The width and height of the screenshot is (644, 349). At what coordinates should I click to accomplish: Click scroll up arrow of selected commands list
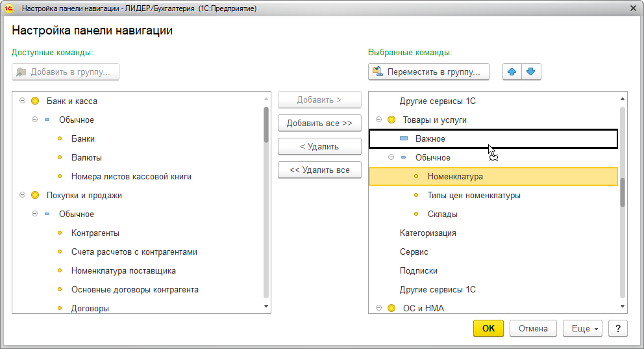coord(623,99)
